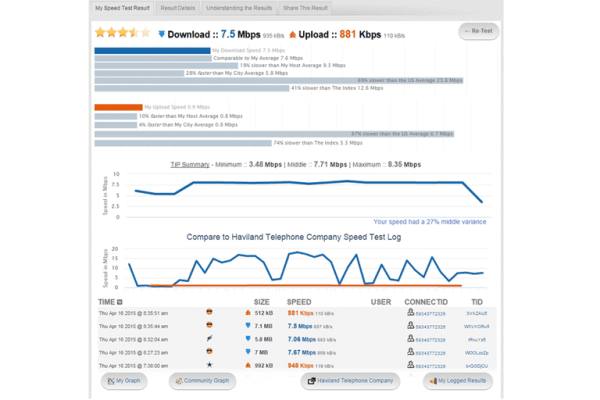Click the upload arrow icon beside 512 kB
This screenshot has width=600, height=400.
tap(247, 312)
